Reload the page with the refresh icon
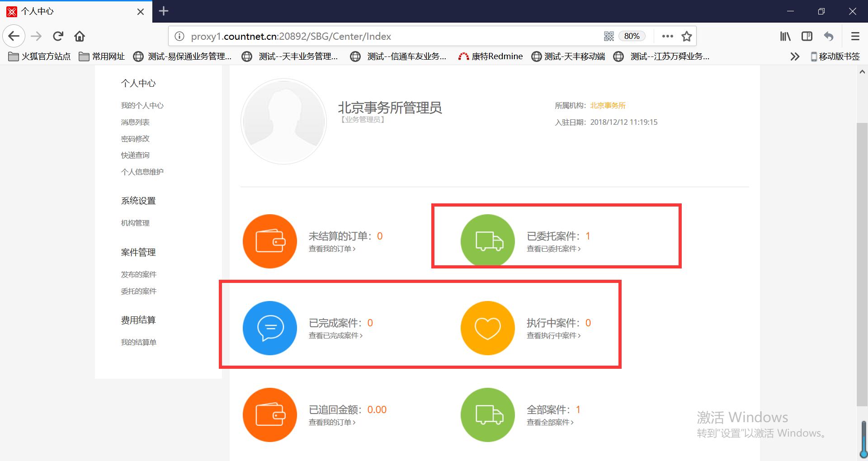Screen dimensions: 868x461 [x=58, y=36]
